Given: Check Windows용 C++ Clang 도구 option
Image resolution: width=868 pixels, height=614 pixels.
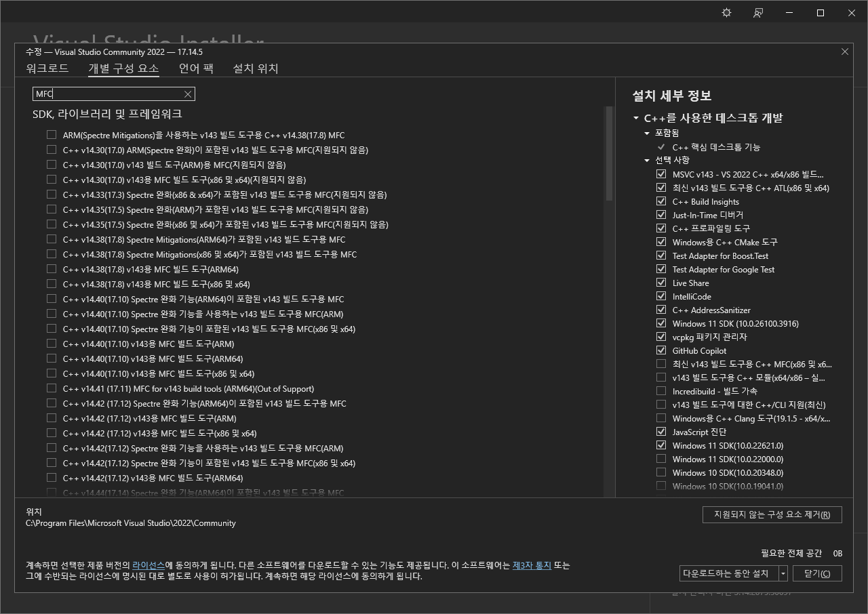Looking at the screenshot, I should (661, 418).
